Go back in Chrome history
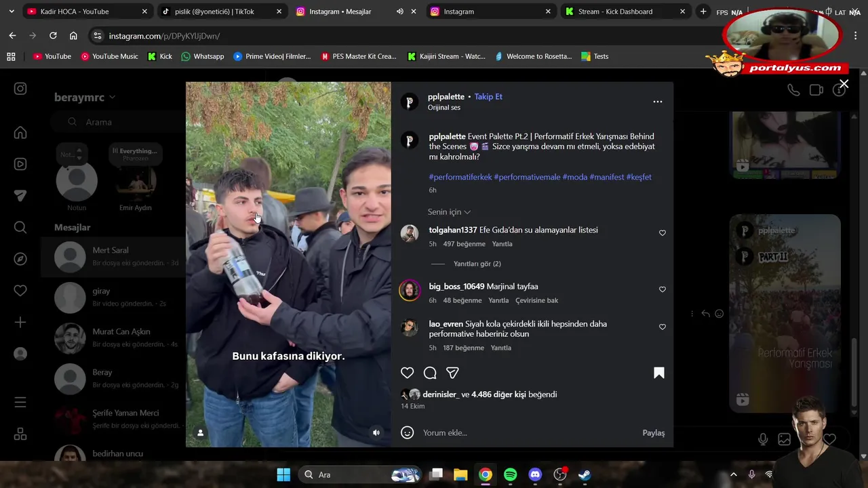868x488 pixels. (x=12, y=36)
